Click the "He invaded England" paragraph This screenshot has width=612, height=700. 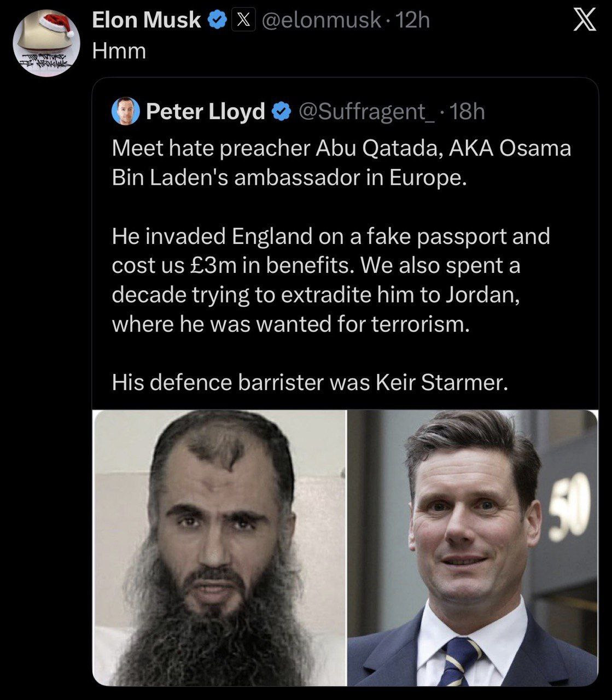click(x=330, y=280)
